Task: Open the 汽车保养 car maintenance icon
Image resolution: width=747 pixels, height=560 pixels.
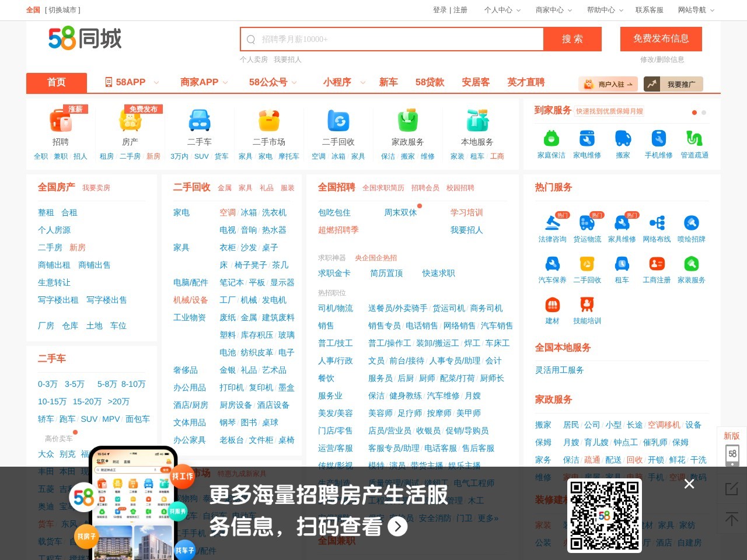Action: click(x=552, y=264)
